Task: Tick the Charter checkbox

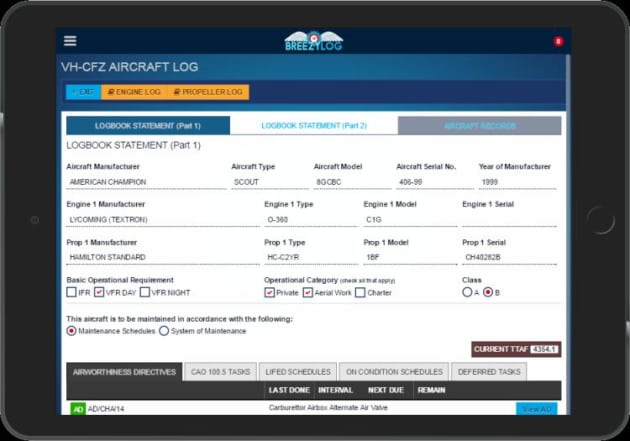Action: 360,292
